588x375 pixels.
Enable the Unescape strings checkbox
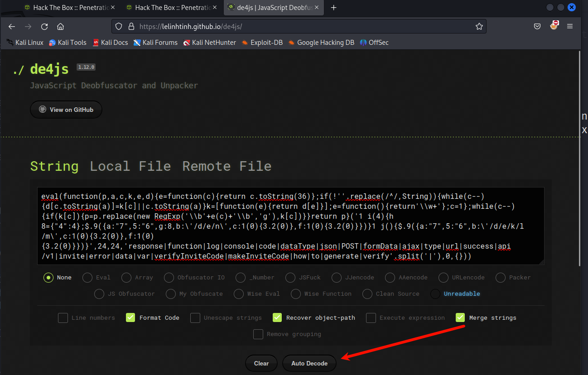(195, 317)
